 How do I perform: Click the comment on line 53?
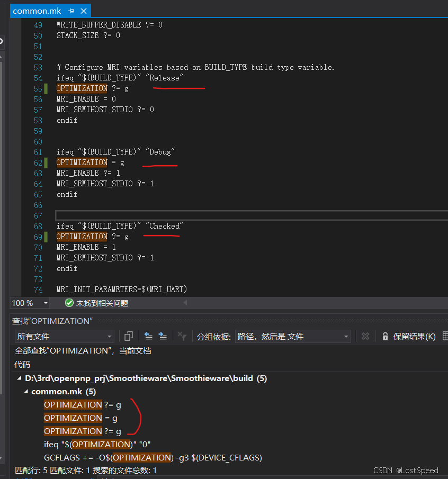[x=195, y=67]
